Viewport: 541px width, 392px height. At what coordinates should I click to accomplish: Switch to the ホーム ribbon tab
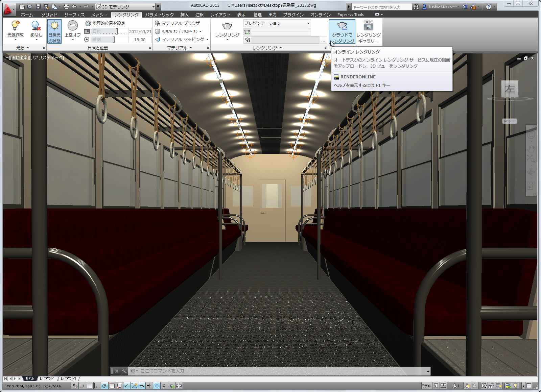(27, 15)
